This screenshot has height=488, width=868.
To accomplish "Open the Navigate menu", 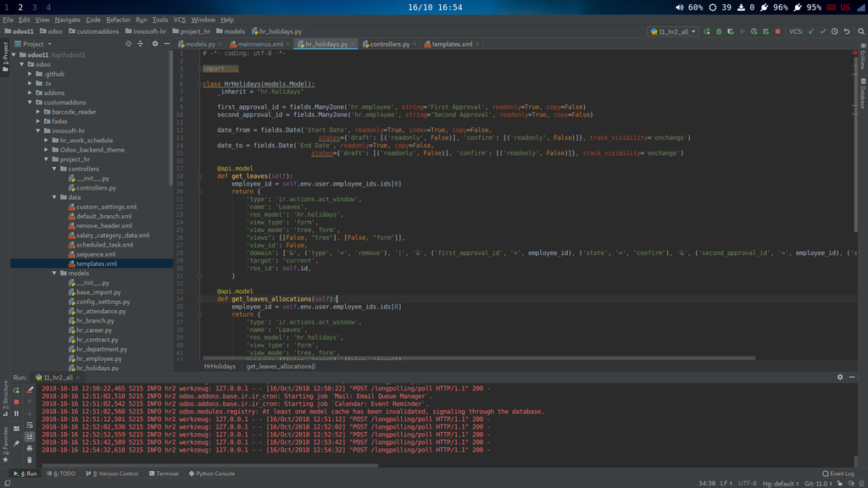I will [68, 19].
